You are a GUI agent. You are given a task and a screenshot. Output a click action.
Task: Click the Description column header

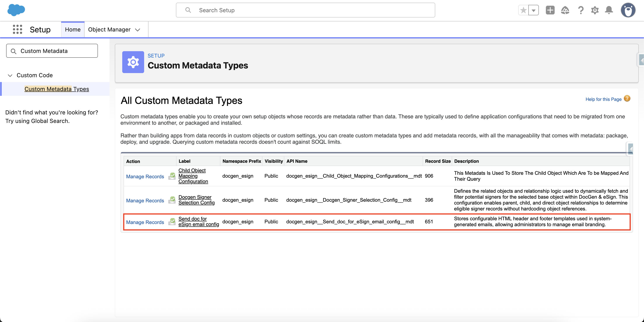tap(467, 161)
